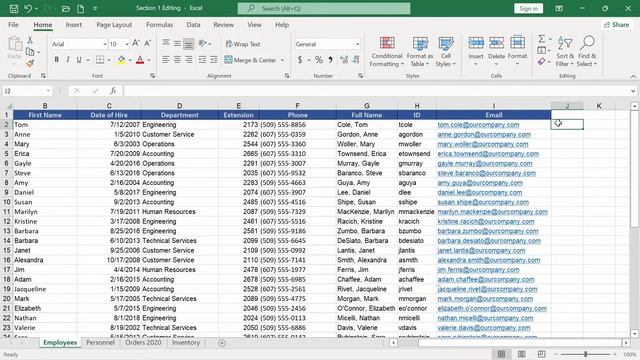Apply Accounting dollar number format
This screenshot has height=360, width=640.
(x=300, y=60)
